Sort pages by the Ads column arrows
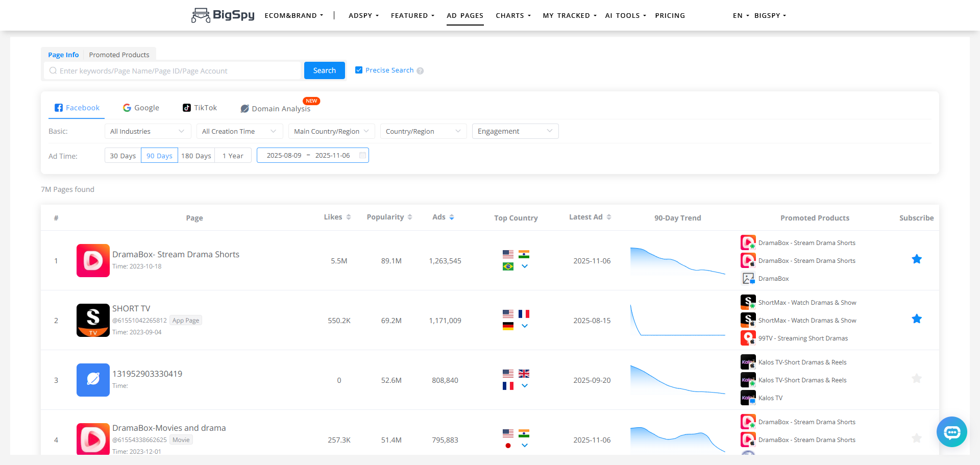Image resolution: width=980 pixels, height=465 pixels. coord(452,216)
